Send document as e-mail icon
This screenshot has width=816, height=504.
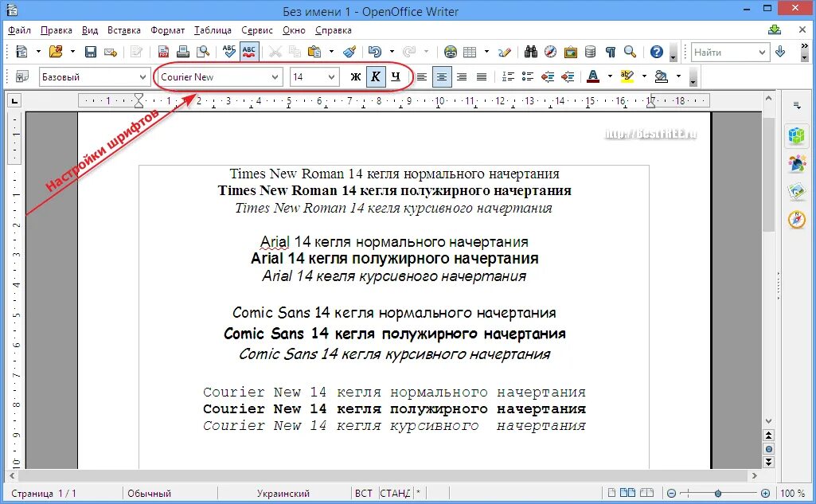pyautogui.click(x=111, y=52)
